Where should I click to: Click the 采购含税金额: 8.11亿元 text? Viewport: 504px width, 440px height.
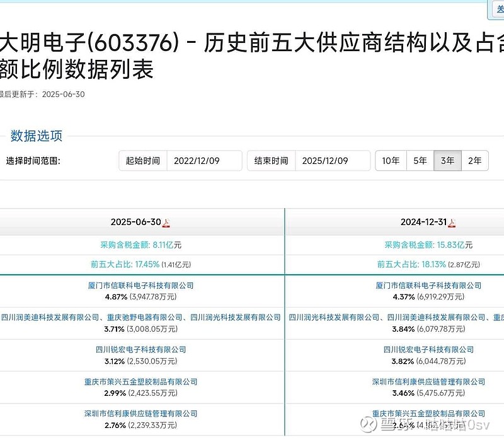(140, 245)
